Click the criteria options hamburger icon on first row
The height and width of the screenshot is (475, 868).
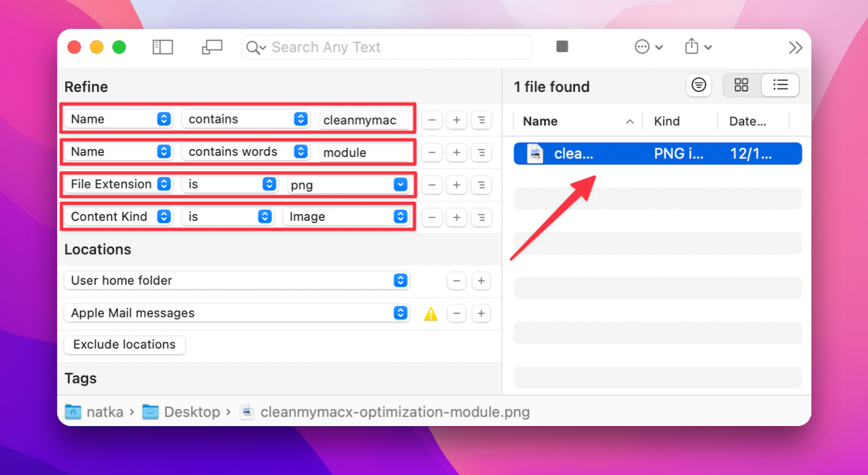coord(481,120)
